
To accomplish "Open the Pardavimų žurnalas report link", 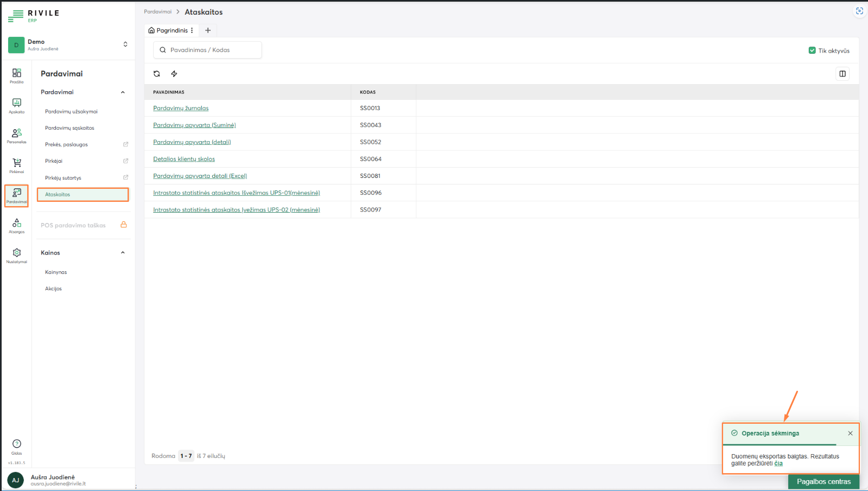I will [181, 109].
